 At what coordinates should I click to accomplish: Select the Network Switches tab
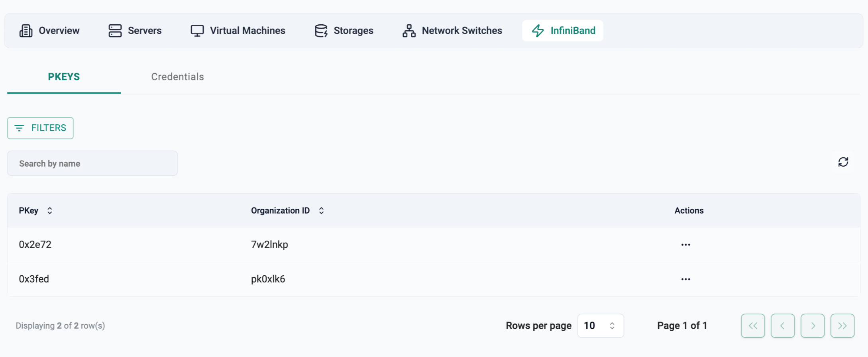click(452, 31)
